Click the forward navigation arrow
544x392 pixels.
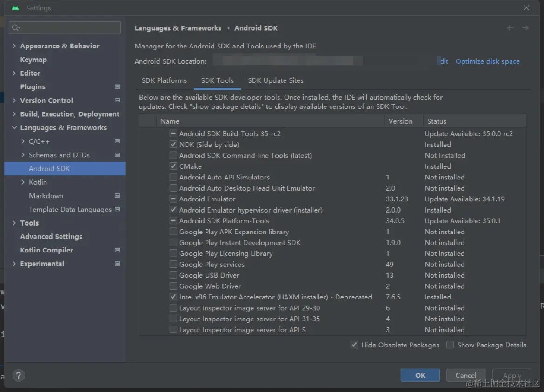pyautogui.click(x=526, y=28)
